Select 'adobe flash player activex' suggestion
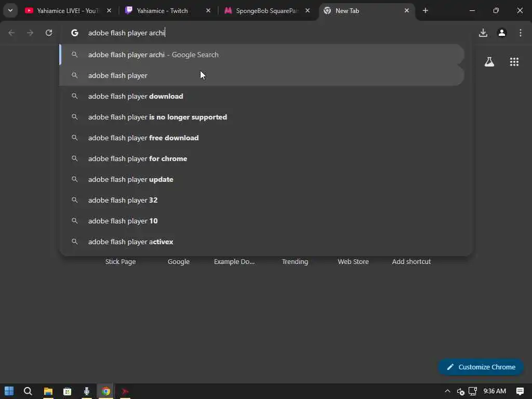 click(x=262, y=242)
